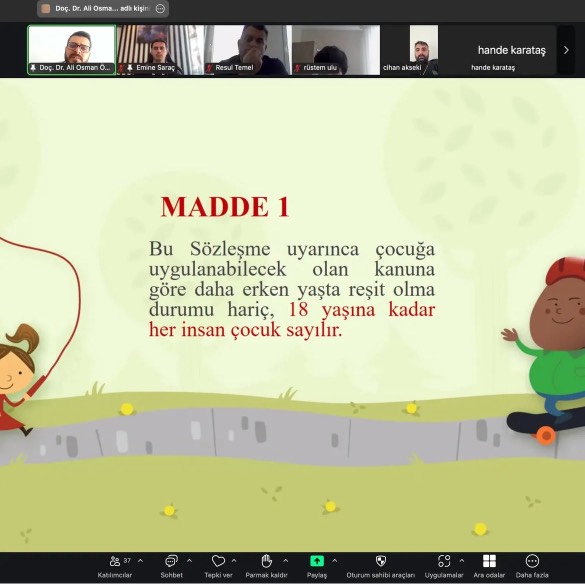Expand the arrow next to Paylaş

(335, 560)
